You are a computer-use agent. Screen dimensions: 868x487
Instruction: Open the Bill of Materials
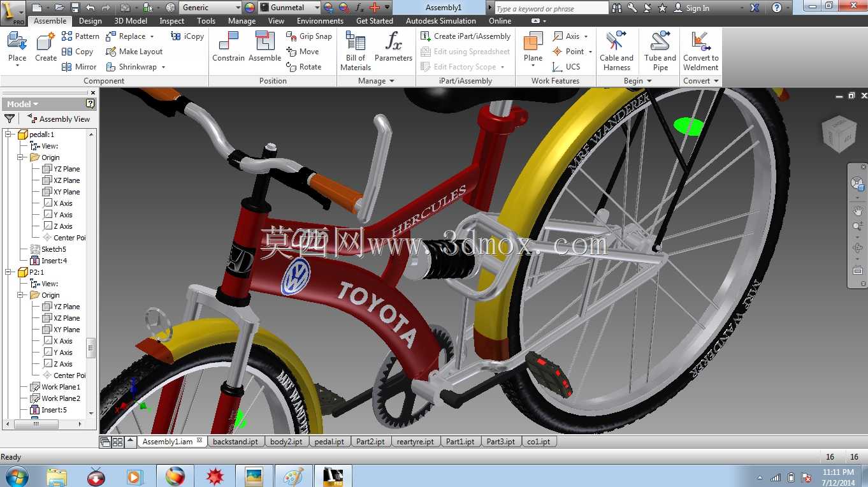point(356,51)
